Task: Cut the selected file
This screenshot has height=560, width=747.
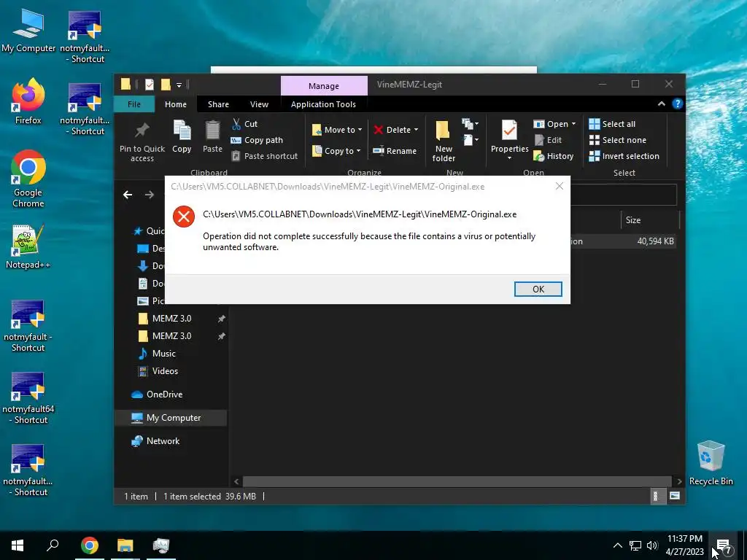Action: pyautogui.click(x=245, y=124)
